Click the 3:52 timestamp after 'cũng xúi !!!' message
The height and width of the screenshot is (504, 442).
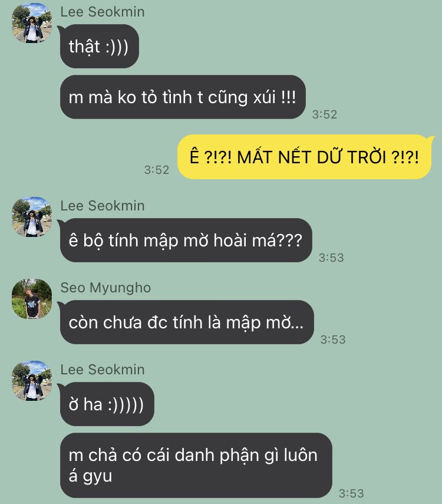click(x=325, y=114)
